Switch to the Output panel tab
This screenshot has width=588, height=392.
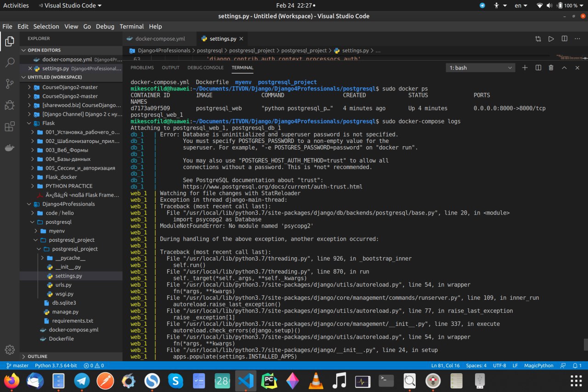(x=170, y=68)
